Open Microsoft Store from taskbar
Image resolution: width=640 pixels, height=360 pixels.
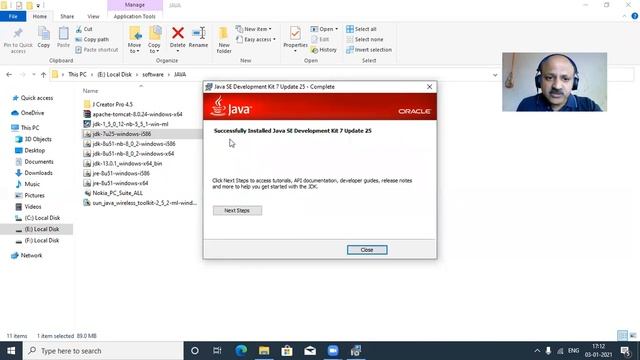click(287, 351)
